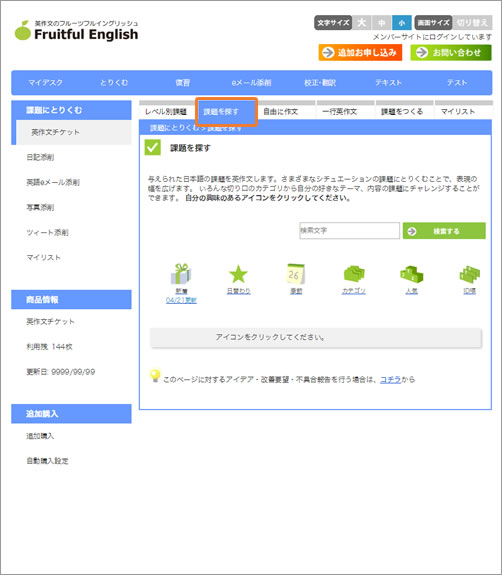Click the light bulb feedback icon

pyautogui.click(x=155, y=376)
